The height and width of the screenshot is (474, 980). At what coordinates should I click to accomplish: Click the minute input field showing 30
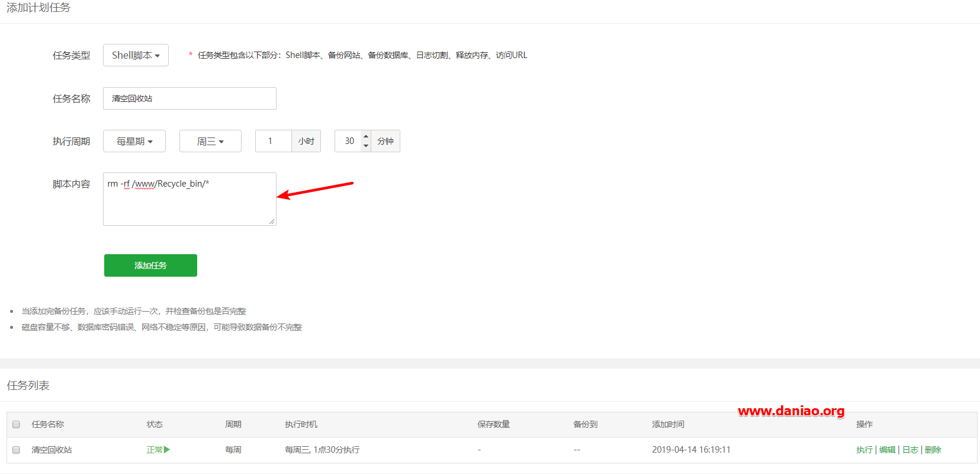pyautogui.click(x=348, y=141)
